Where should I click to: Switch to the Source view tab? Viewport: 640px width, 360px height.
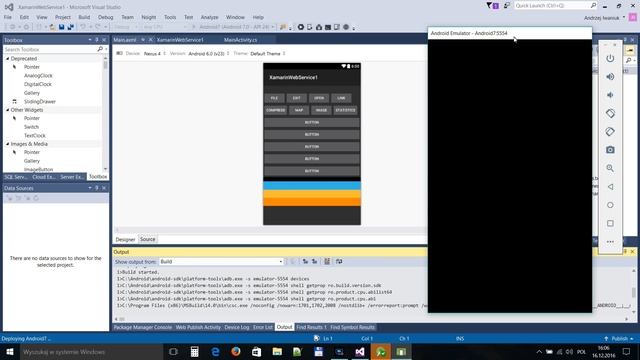[147, 239]
